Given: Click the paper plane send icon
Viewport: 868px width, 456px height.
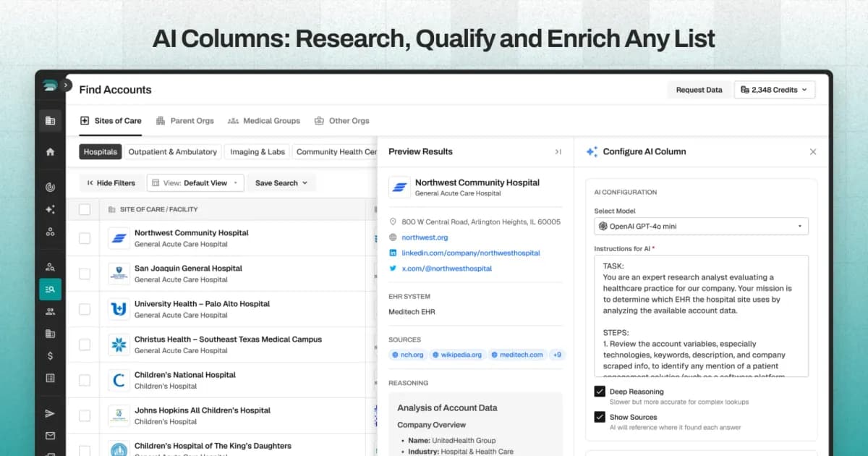Looking at the screenshot, I should click(50, 413).
